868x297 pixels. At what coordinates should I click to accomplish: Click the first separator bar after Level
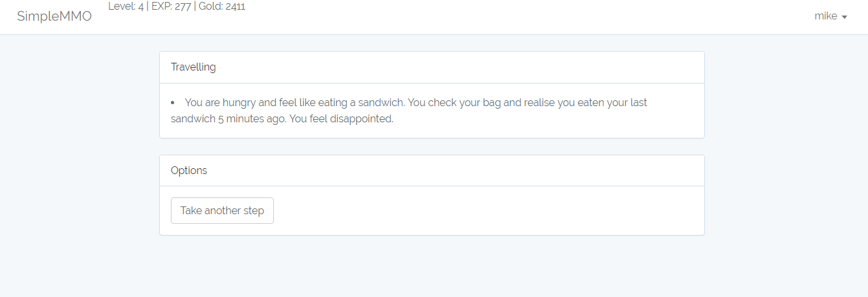point(148,7)
